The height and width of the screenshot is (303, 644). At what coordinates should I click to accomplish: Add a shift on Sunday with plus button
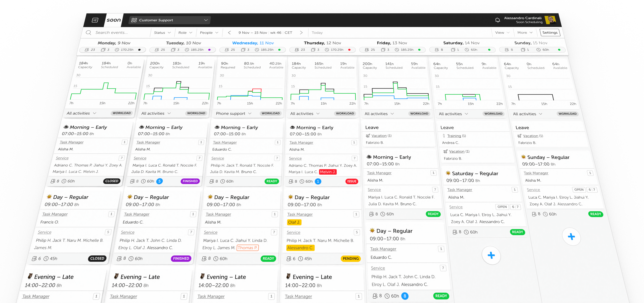coord(571,236)
